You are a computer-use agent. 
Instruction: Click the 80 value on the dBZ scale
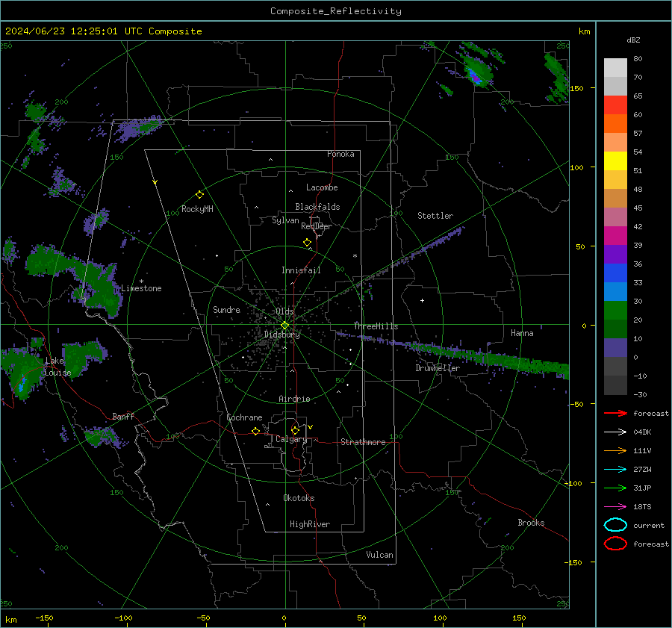coord(638,59)
